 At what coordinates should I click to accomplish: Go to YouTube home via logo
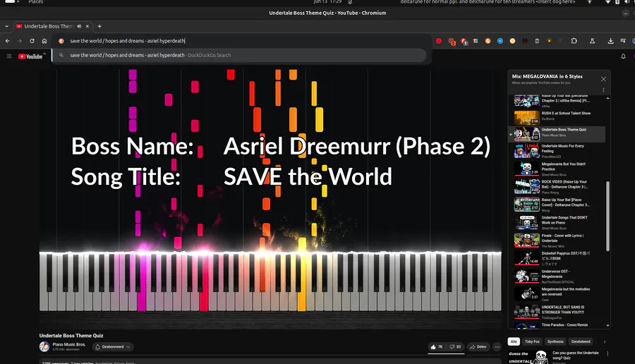[31, 56]
